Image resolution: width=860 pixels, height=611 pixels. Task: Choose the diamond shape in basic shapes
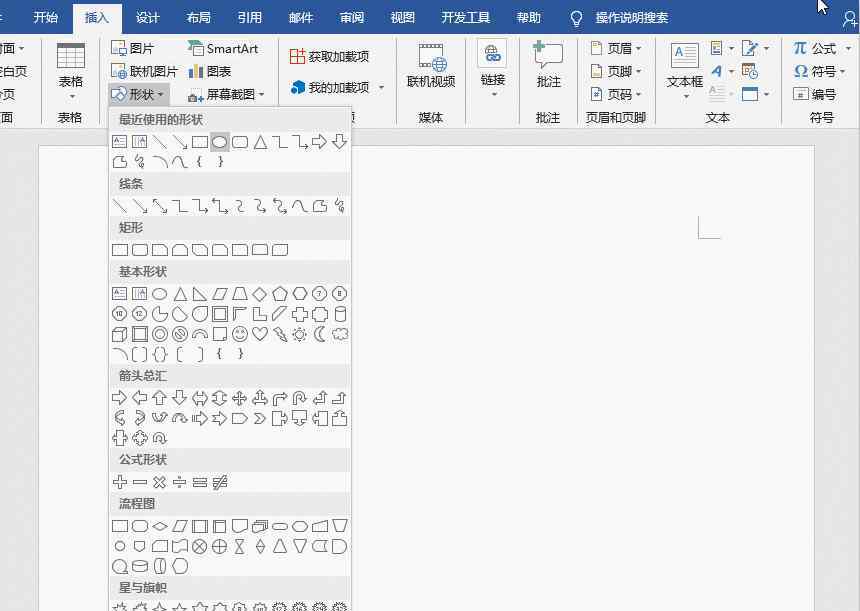click(x=260, y=294)
